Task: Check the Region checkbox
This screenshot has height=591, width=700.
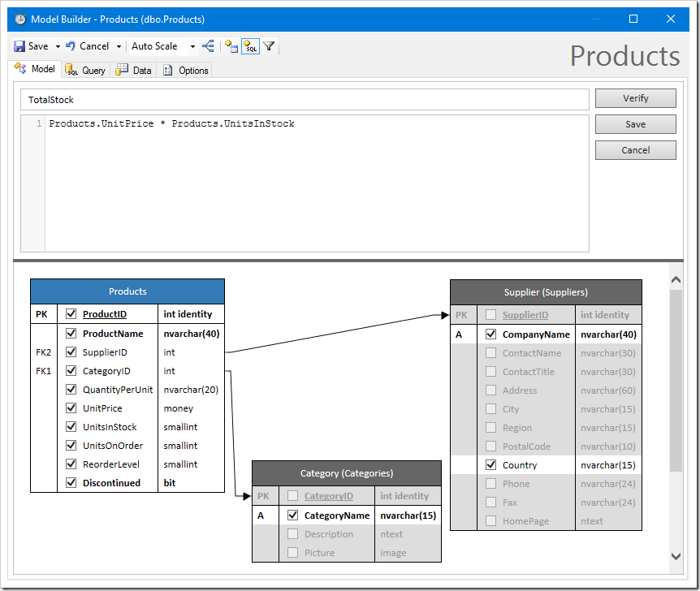Action: tap(490, 428)
